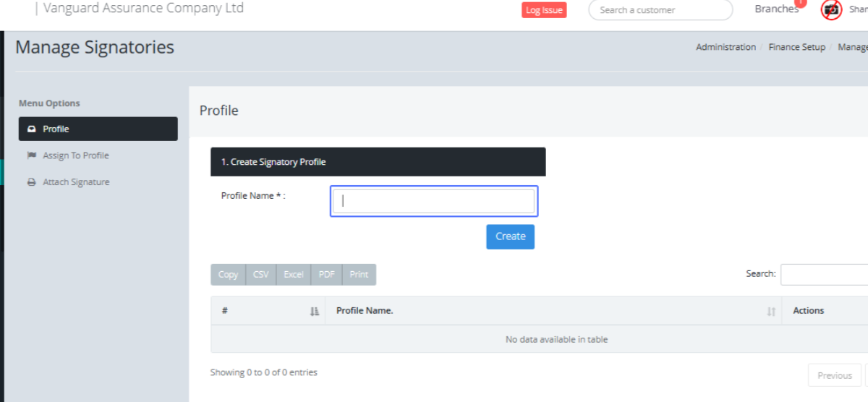Export table using CSV button
The height and width of the screenshot is (402, 868).
pyautogui.click(x=261, y=275)
